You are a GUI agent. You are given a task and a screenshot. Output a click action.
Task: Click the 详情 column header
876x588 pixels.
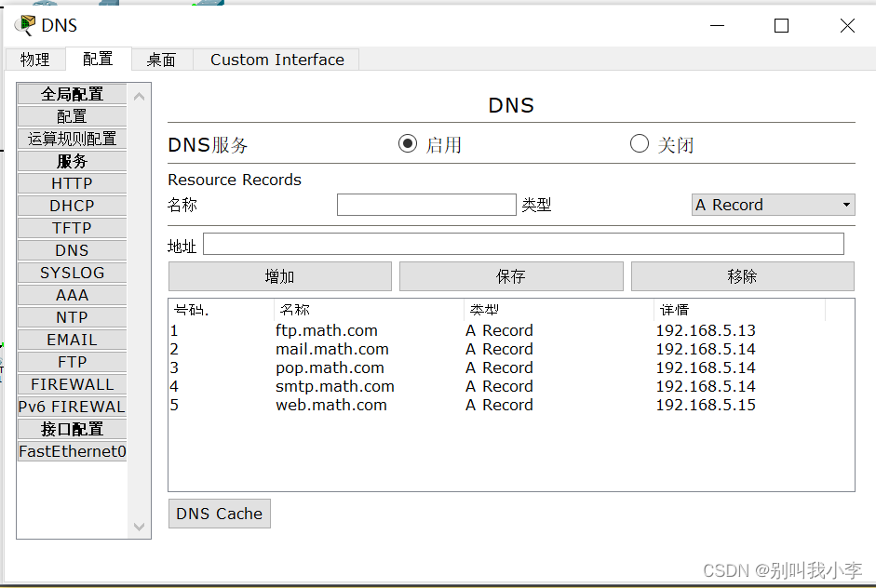point(740,310)
